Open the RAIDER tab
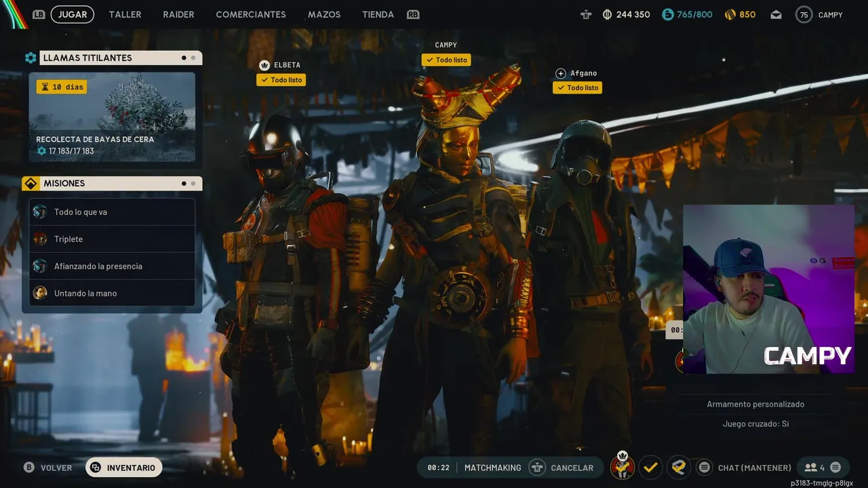The image size is (868, 488). 178,14
